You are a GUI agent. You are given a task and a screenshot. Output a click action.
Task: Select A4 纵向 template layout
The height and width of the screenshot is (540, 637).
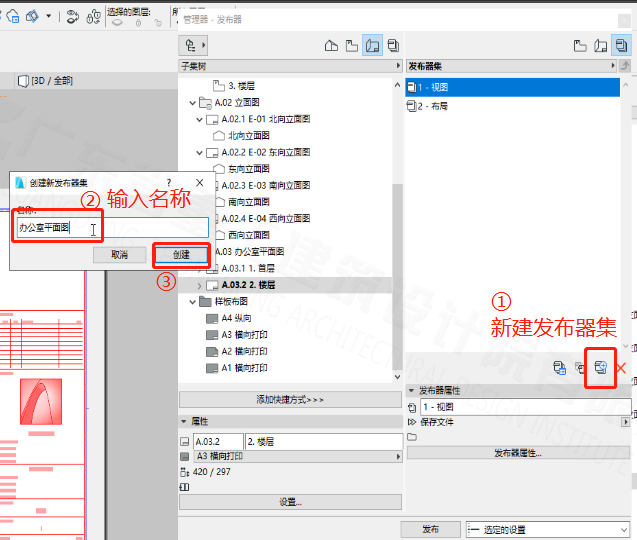pyautogui.click(x=238, y=318)
